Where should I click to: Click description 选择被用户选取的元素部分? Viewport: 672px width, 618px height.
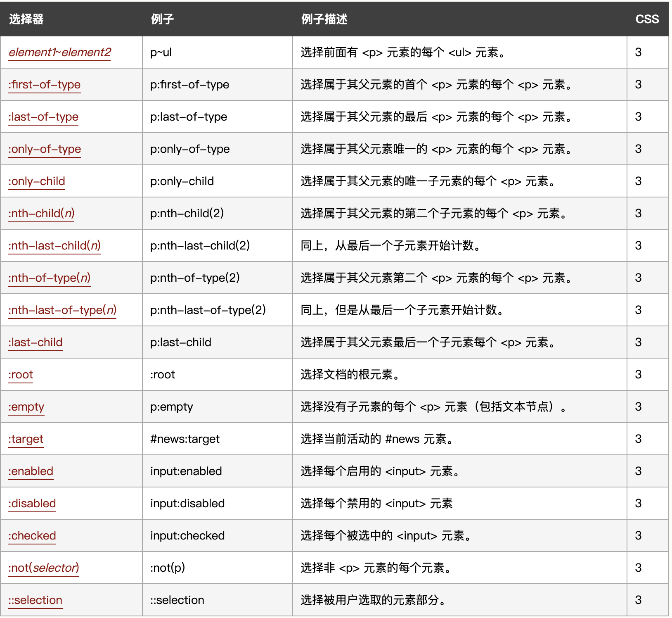pos(374,600)
